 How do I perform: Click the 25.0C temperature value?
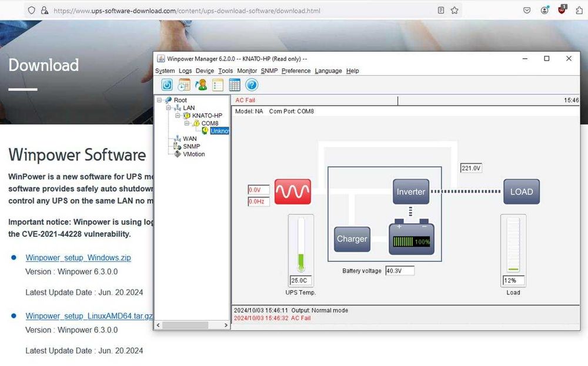300,280
